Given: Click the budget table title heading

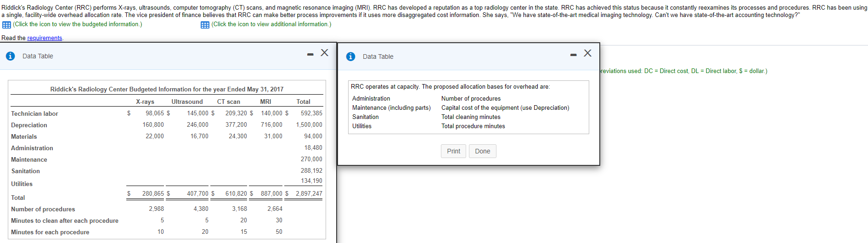Looking at the screenshot, I should [167, 89].
